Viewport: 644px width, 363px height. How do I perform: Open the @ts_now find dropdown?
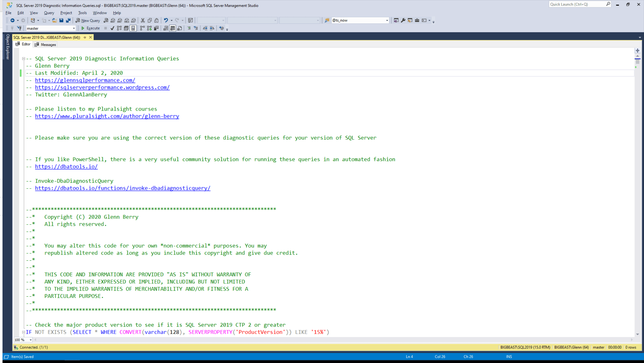[387, 21]
